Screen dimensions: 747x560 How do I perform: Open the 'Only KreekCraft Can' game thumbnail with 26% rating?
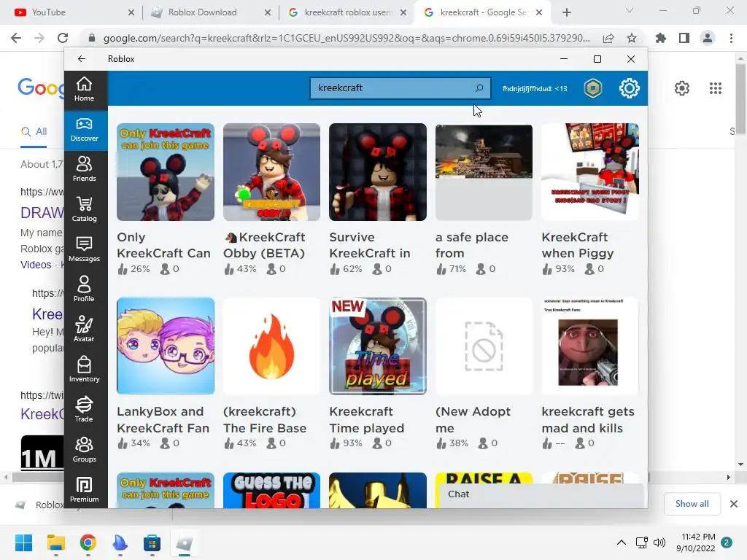[x=166, y=172]
